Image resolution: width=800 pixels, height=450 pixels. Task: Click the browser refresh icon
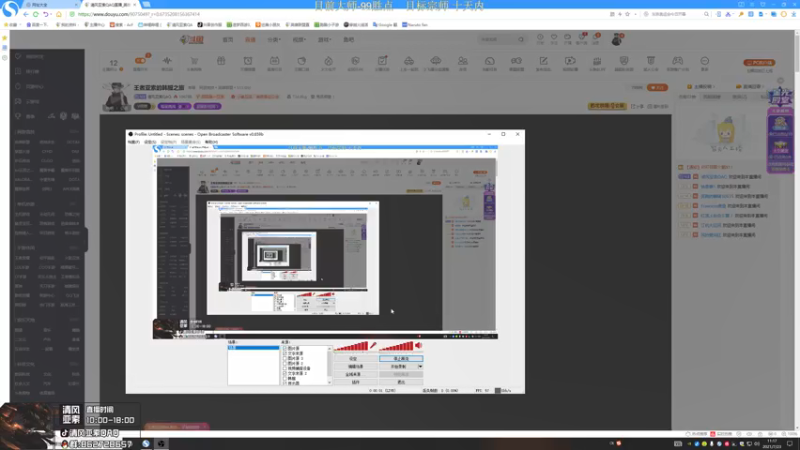36,14
